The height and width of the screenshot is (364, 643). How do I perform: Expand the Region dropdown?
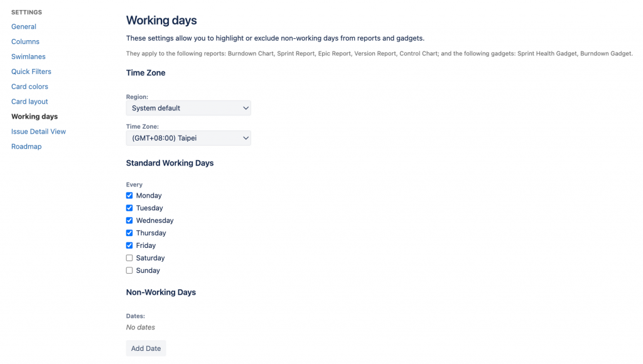tap(188, 108)
